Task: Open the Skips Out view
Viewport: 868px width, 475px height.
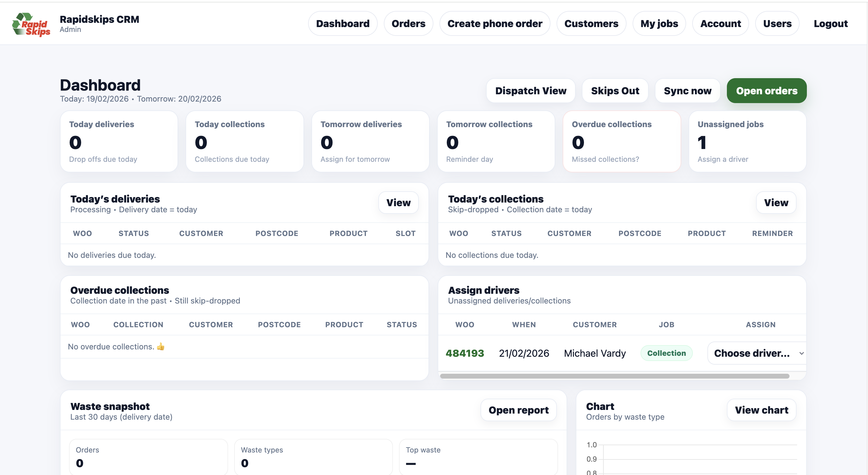Action: [615, 90]
